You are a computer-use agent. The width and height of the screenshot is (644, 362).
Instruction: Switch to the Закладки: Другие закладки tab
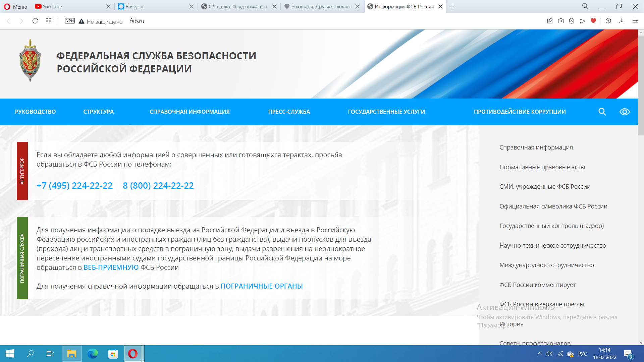(x=322, y=6)
